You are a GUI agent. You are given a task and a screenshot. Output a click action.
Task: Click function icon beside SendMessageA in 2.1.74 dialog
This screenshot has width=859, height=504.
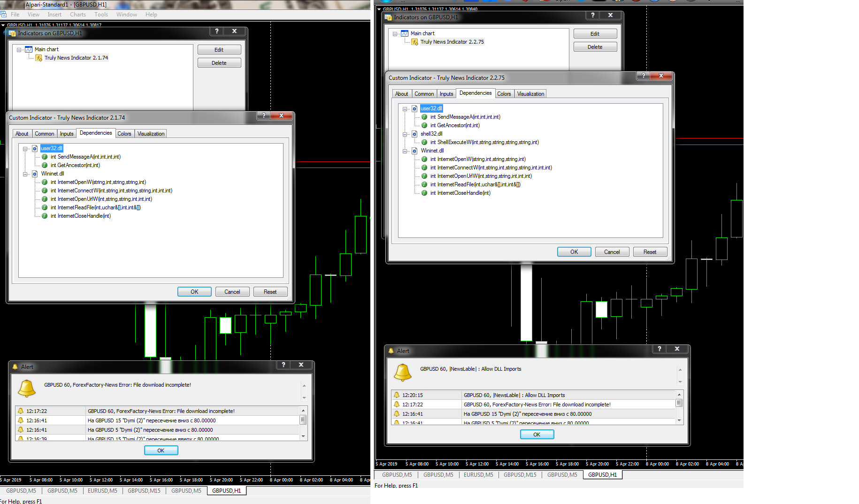45,157
